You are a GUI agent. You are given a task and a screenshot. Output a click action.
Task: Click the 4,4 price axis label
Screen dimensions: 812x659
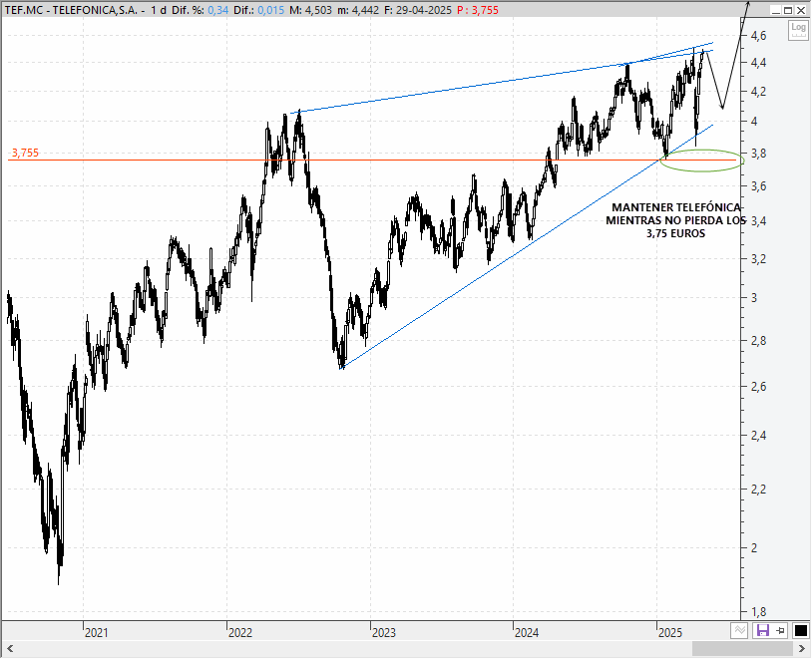coord(759,63)
